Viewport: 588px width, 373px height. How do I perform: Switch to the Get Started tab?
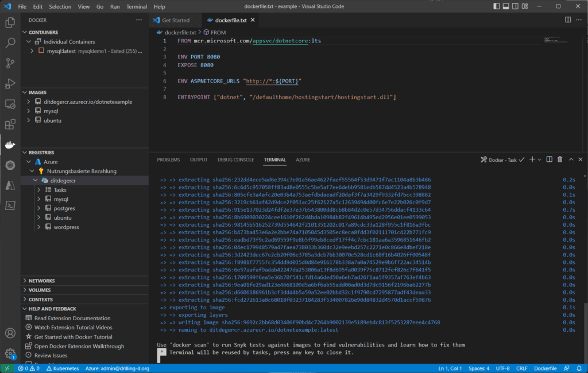175,20
